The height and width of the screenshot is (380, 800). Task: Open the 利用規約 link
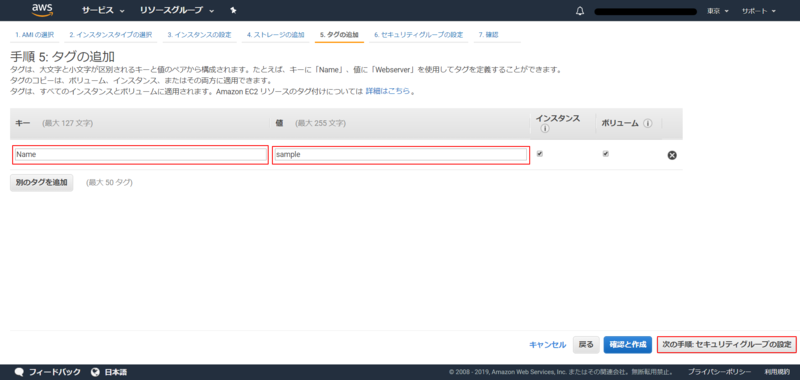pyautogui.click(x=777, y=372)
